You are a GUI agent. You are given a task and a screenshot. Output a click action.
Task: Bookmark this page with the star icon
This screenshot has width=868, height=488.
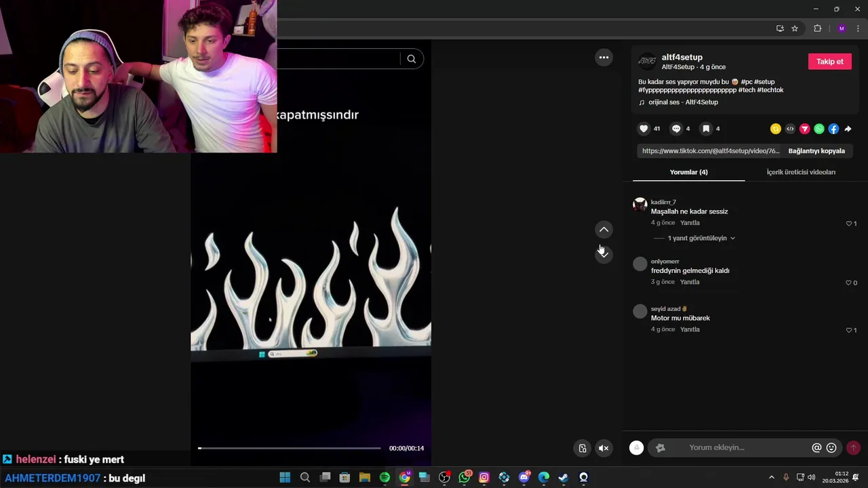click(x=795, y=28)
